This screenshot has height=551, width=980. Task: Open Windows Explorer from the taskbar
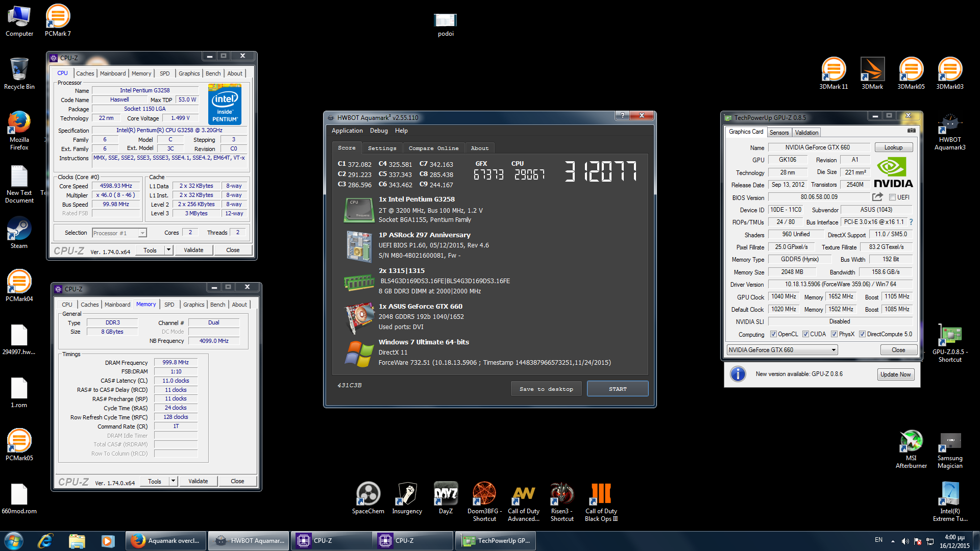click(77, 541)
